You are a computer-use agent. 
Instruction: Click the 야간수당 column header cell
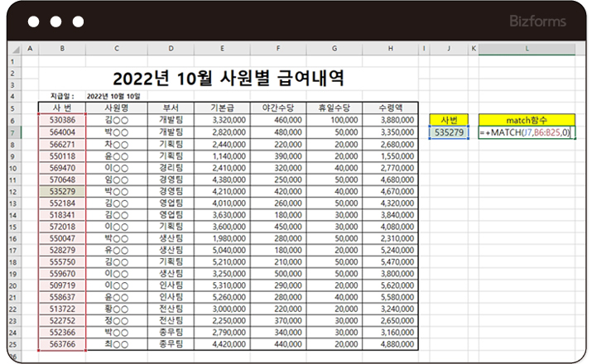tap(278, 108)
